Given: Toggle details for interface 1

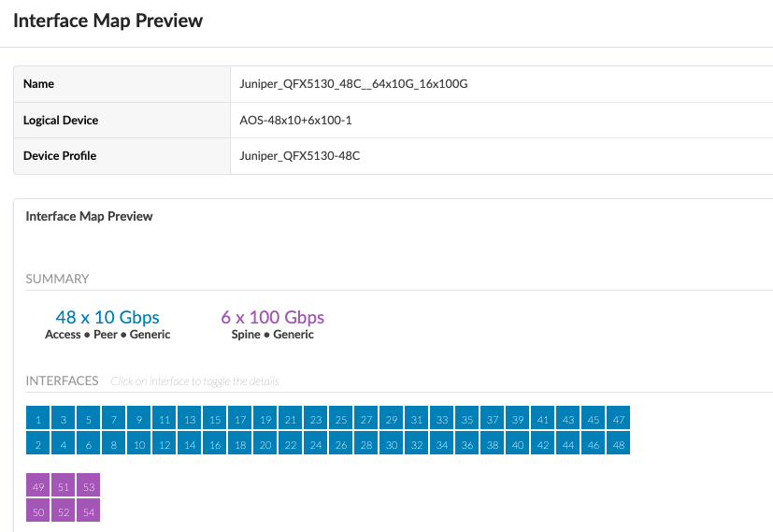Looking at the screenshot, I should tap(38, 418).
